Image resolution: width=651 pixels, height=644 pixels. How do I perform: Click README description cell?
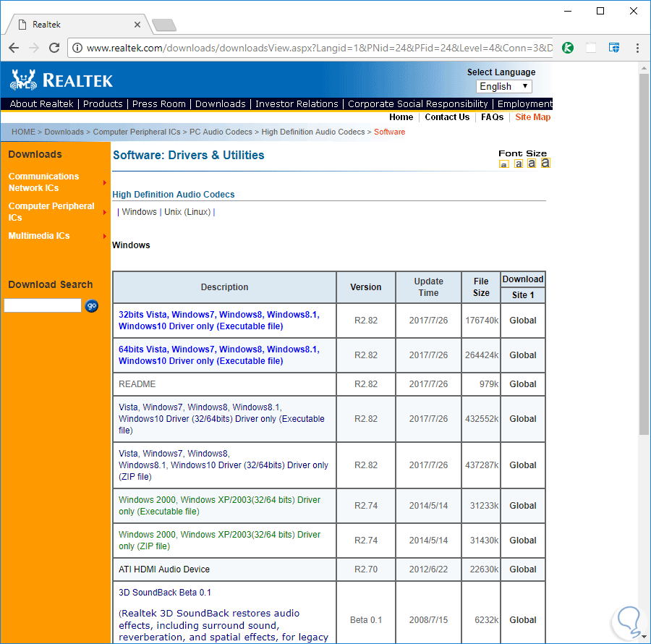tap(224, 384)
